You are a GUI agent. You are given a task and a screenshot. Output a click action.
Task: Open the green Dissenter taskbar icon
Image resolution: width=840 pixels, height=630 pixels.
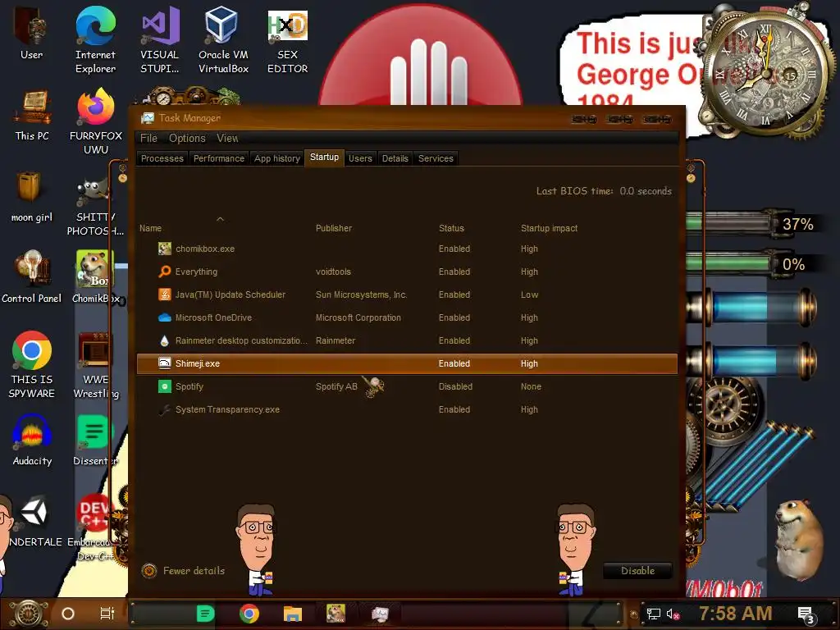(x=205, y=614)
